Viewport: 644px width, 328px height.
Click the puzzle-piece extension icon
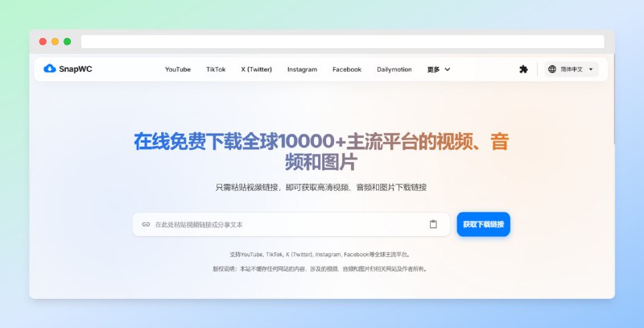pyautogui.click(x=523, y=69)
